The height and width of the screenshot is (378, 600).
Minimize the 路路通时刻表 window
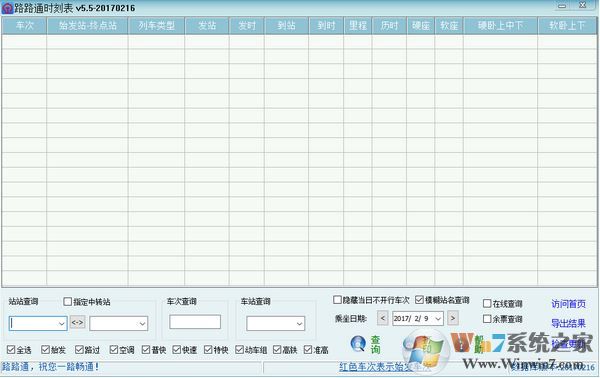click(x=562, y=6)
